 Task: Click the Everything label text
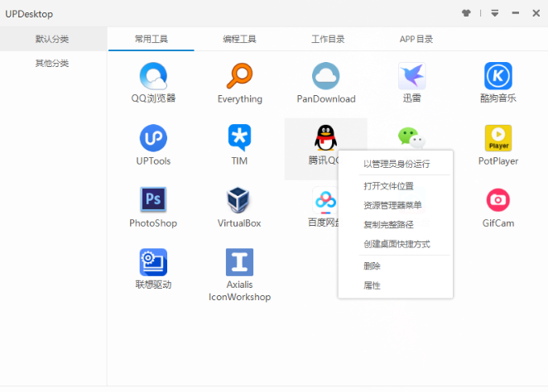point(240,99)
